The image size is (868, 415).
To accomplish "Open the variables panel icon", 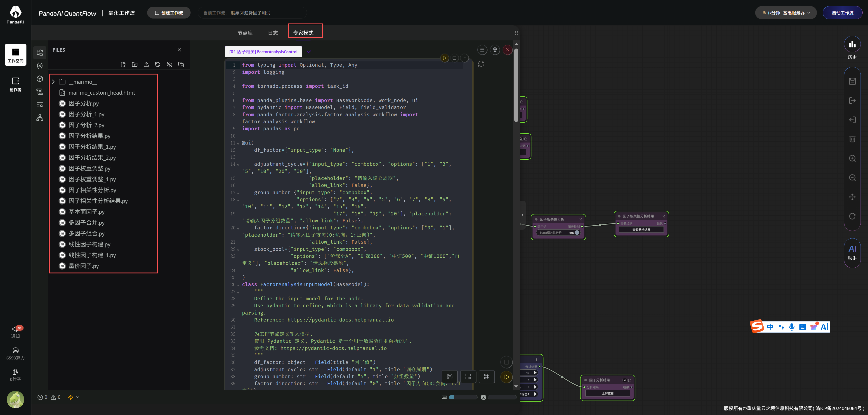I will (40, 66).
